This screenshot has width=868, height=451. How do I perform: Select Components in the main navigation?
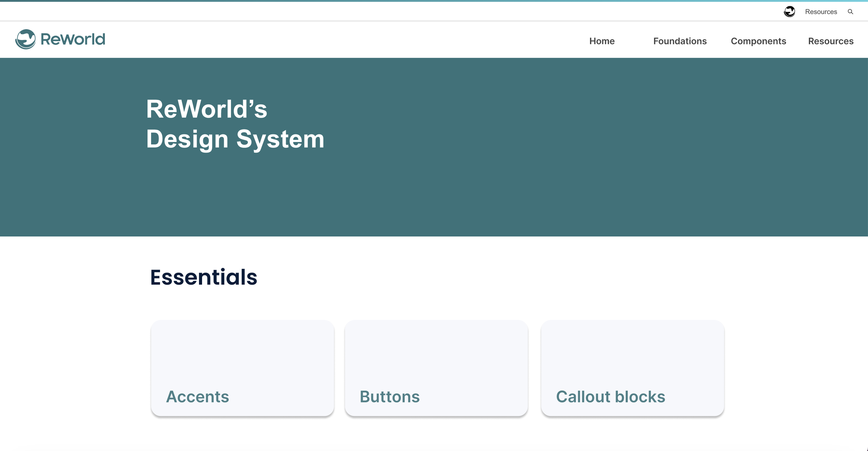point(758,41)
